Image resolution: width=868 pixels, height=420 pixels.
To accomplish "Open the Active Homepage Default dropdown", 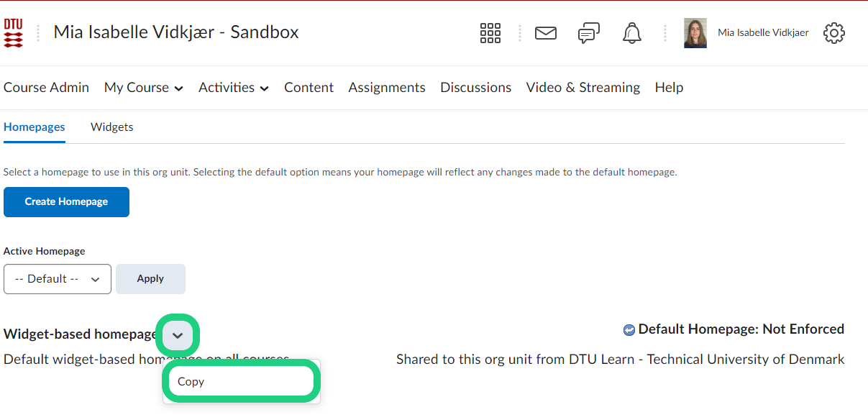I will coord(58,279).
